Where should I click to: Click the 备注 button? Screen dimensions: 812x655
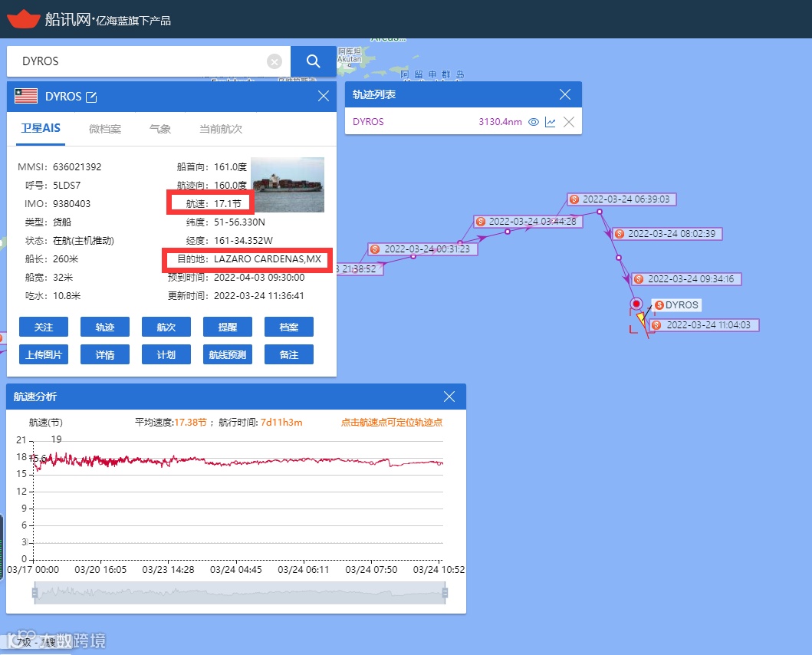pyautogui.click(x=289, y=354)
